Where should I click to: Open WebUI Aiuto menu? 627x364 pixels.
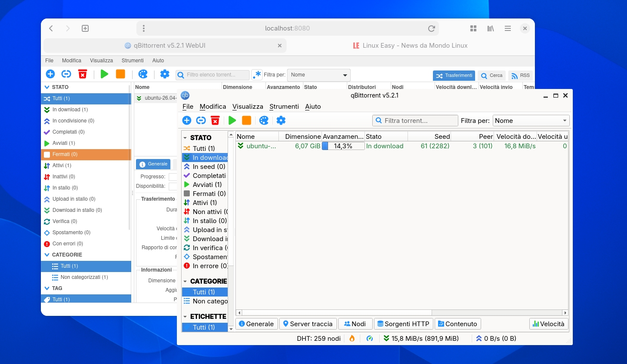tap(158, 61)
